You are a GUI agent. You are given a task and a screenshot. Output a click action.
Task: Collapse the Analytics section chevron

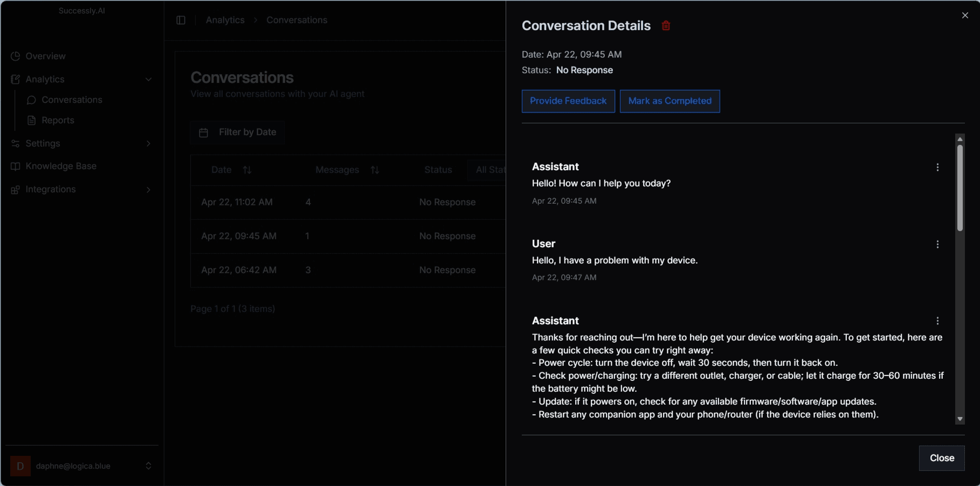149,80
